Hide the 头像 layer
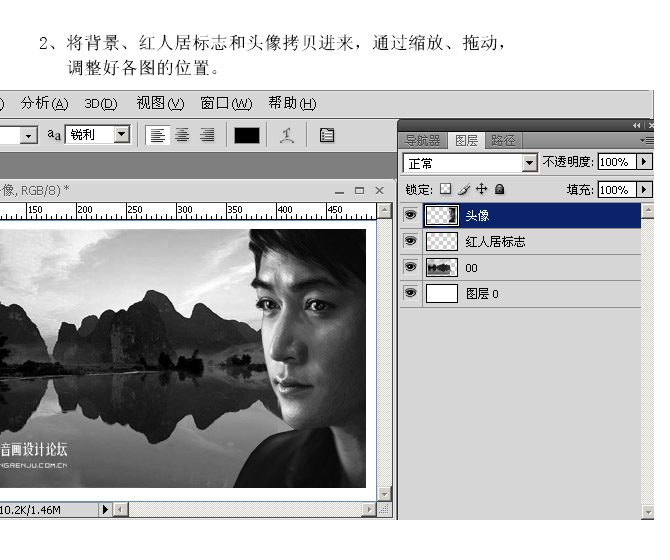The image size is (670, 560). click(x=410, y=215)
